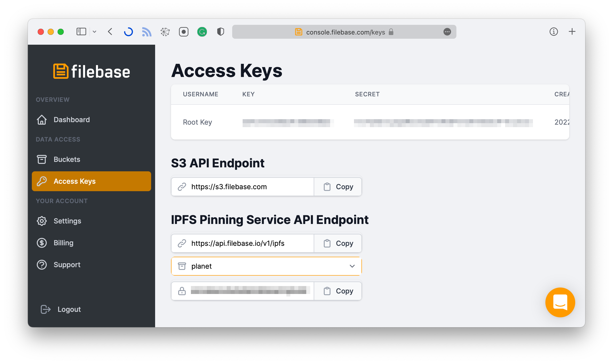Click the Dashboard house icon
This screenshot has height=364, width=613.
(x=42, y=120)
